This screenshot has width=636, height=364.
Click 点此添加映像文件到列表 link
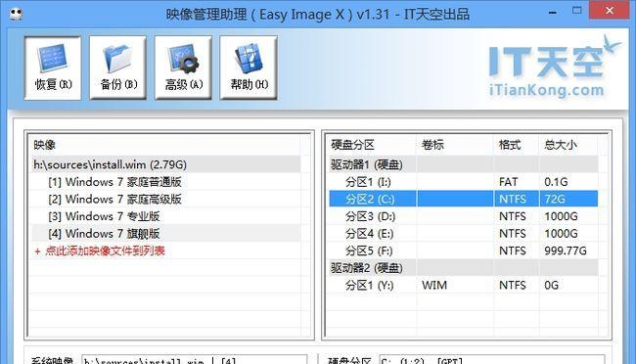coord(100,250)
